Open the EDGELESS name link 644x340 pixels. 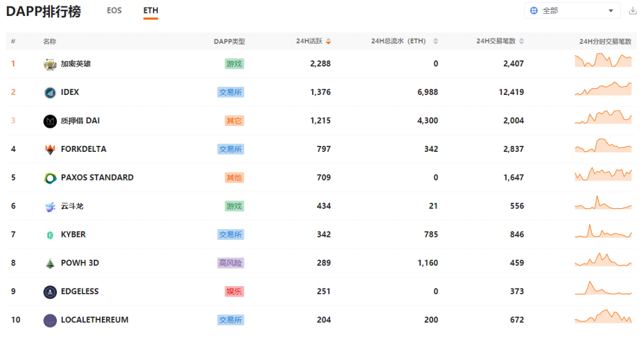pos(80,291)
